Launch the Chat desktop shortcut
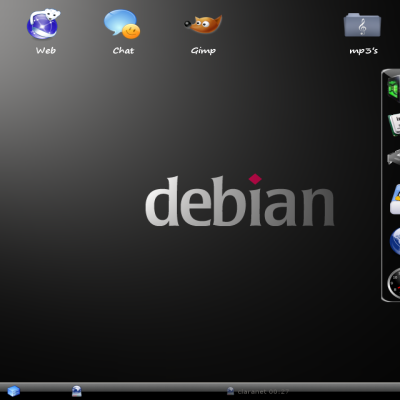The width and height of the screenshot is (400, 400). click(122, 23)
